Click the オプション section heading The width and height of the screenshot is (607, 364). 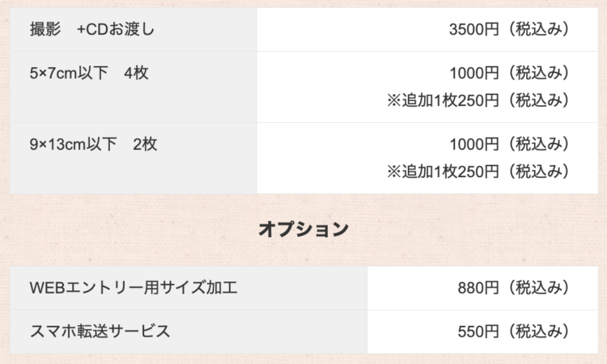[303, 229]
